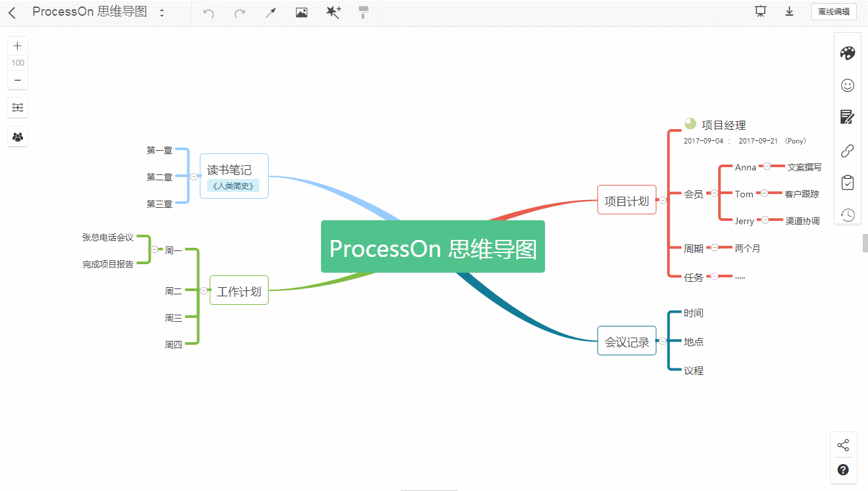Viewport: 868px width, 491px height.
Task: Select the 第二章 node
Action: coord(160,177)
